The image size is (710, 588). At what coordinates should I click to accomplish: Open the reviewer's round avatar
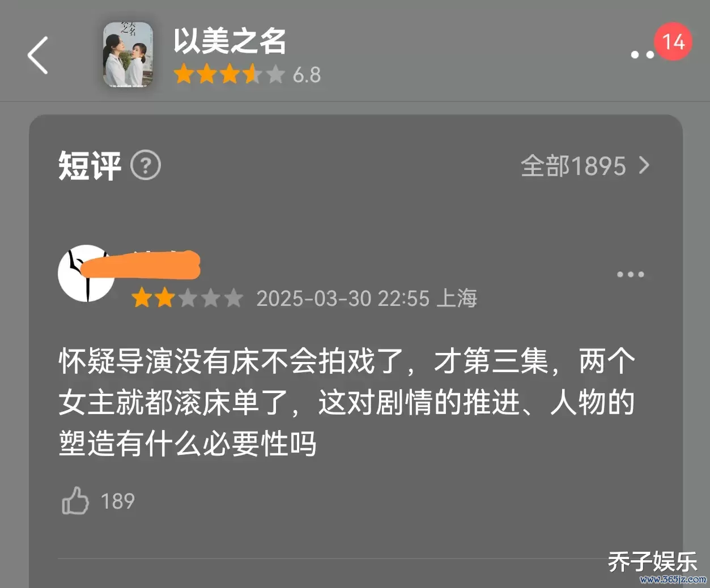click(87, 274)
